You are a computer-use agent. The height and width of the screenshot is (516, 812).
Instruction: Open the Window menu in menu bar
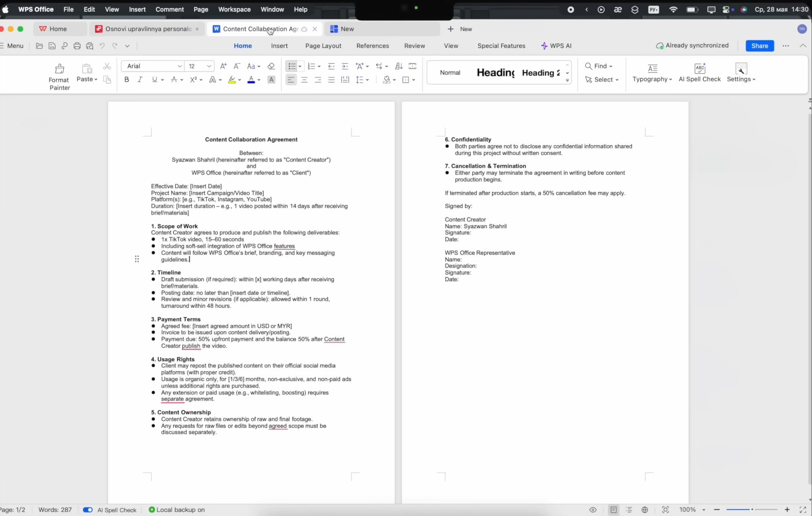272,9
